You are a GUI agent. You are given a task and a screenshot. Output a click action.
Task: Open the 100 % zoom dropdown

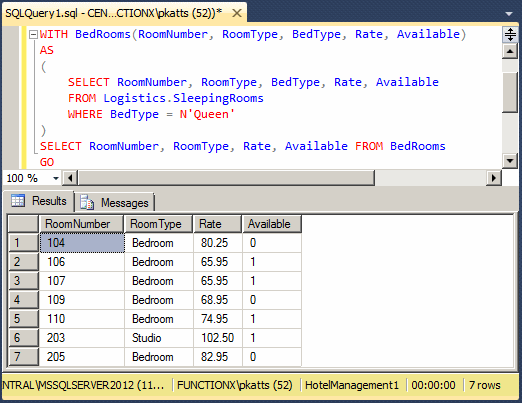(x=56, y=178)
